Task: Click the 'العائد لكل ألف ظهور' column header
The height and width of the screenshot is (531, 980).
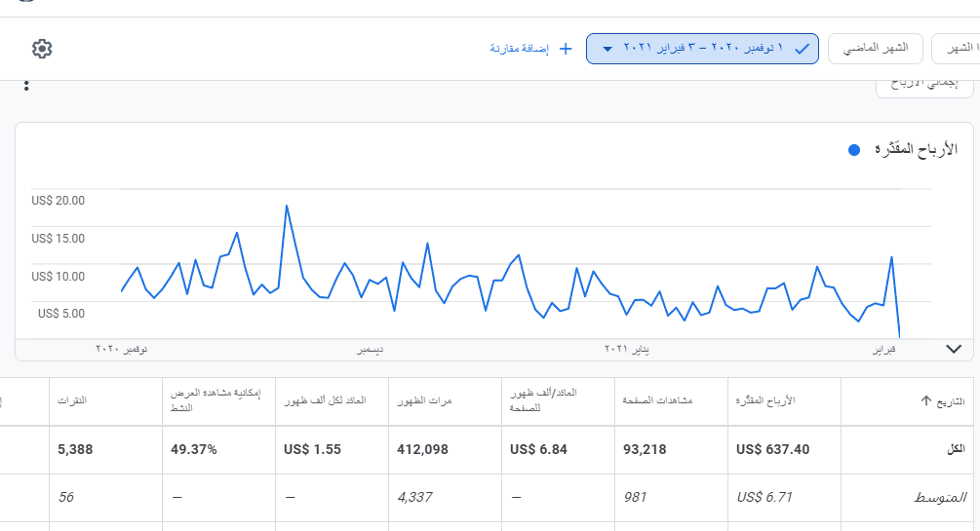Action: [x=325, y=401]
